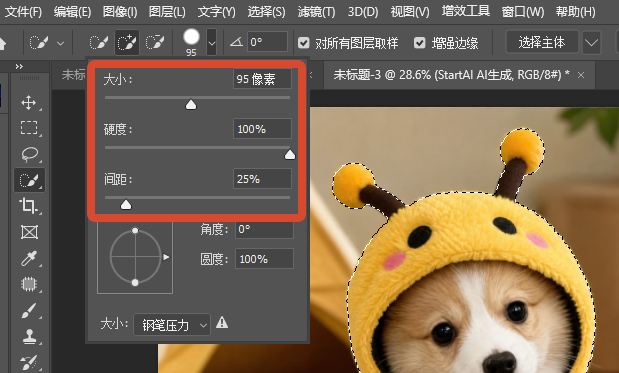Viewport: 619px width, 373px height.
Task: Open the 图像(I) menu
Action: (x=120, y=11)
